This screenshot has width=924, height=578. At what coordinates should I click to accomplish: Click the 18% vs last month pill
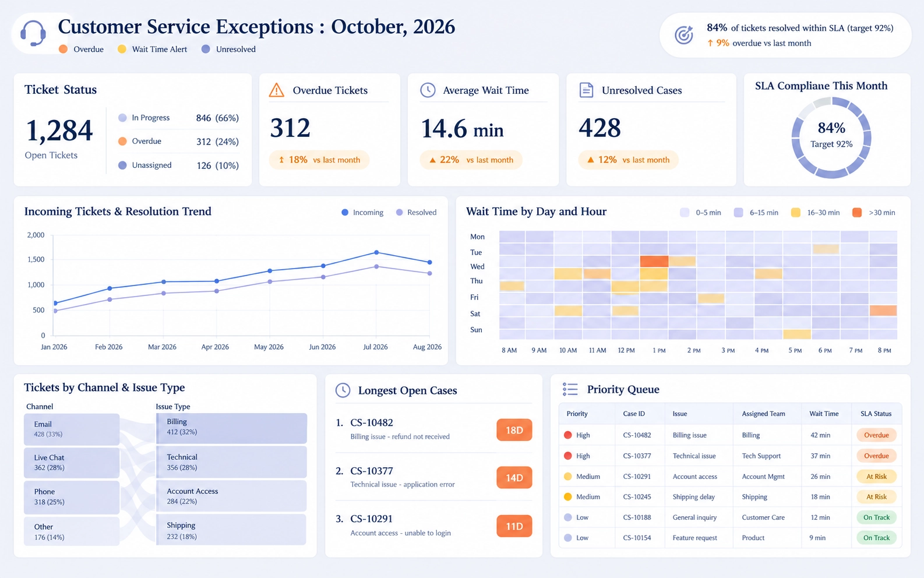coord(319,160)
